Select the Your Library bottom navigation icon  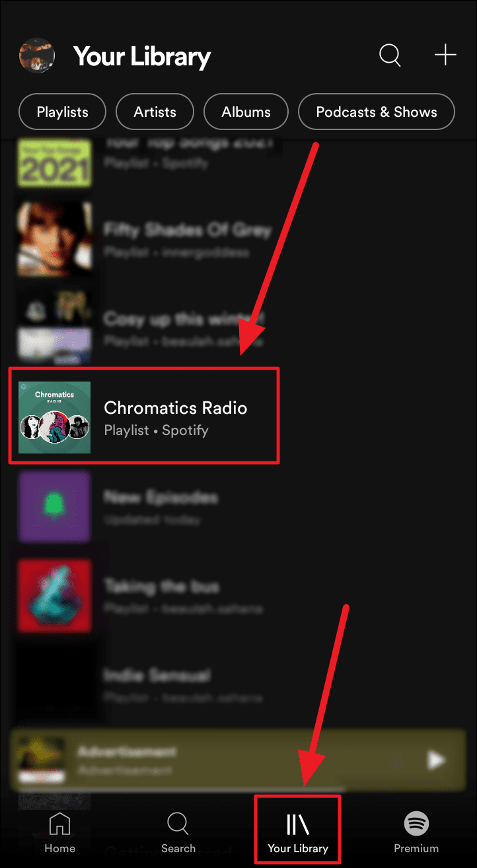298,824
